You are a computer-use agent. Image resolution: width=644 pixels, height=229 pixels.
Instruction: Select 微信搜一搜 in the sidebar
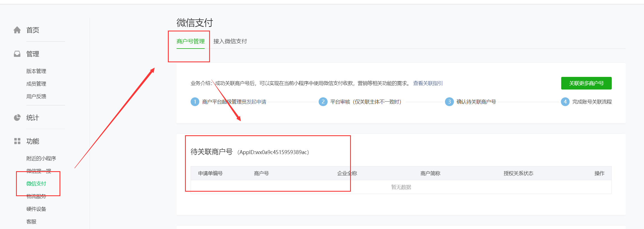tap(39, 171)
